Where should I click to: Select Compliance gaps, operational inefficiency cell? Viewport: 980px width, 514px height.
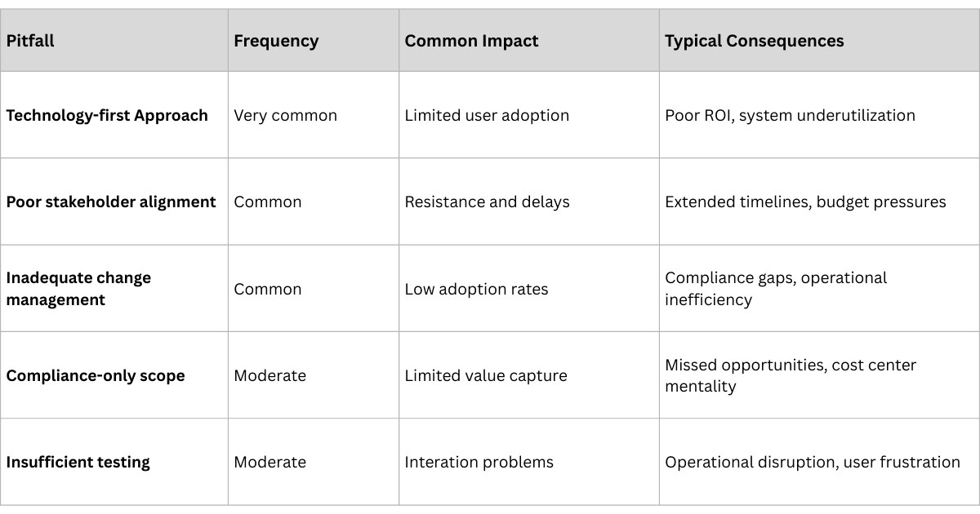(775, 289)
